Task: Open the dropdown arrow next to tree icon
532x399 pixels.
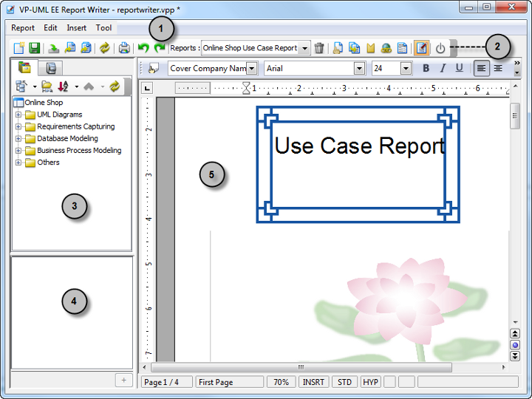Action: point(35,87)
